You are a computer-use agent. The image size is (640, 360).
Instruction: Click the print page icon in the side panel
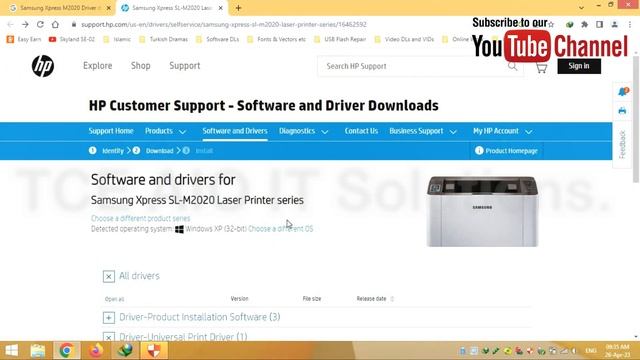[x=622, y=111]
